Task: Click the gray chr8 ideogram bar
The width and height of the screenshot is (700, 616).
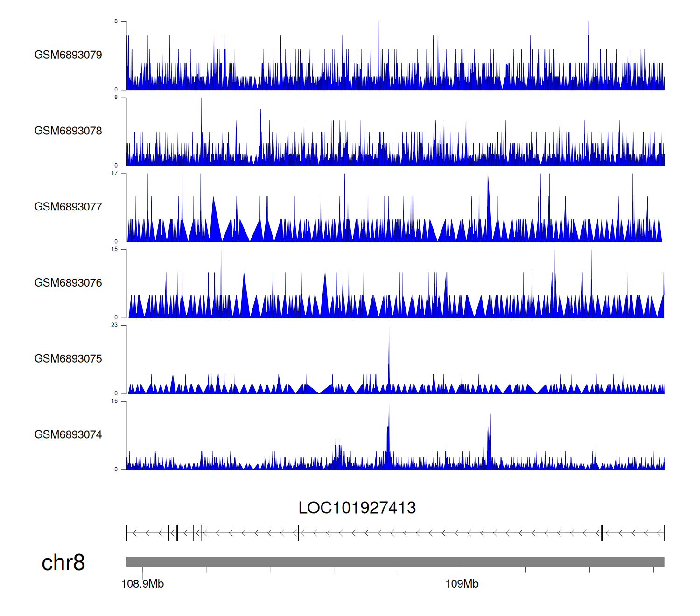Action: 395,562
